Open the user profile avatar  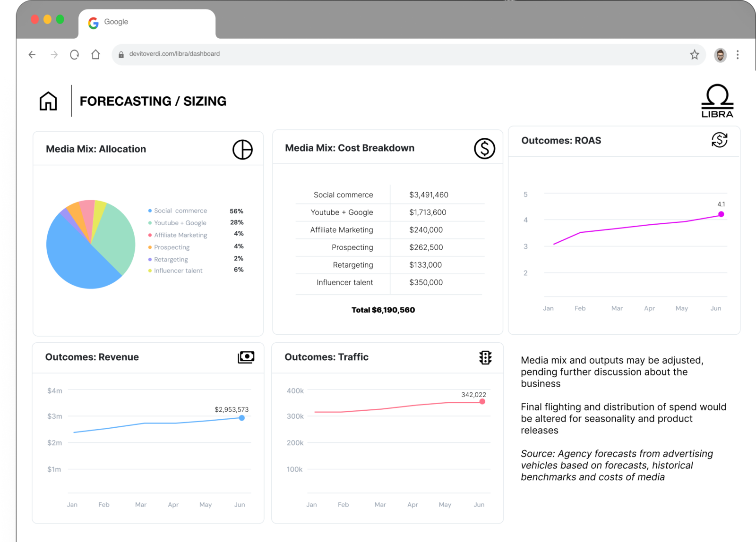[720, 55]
